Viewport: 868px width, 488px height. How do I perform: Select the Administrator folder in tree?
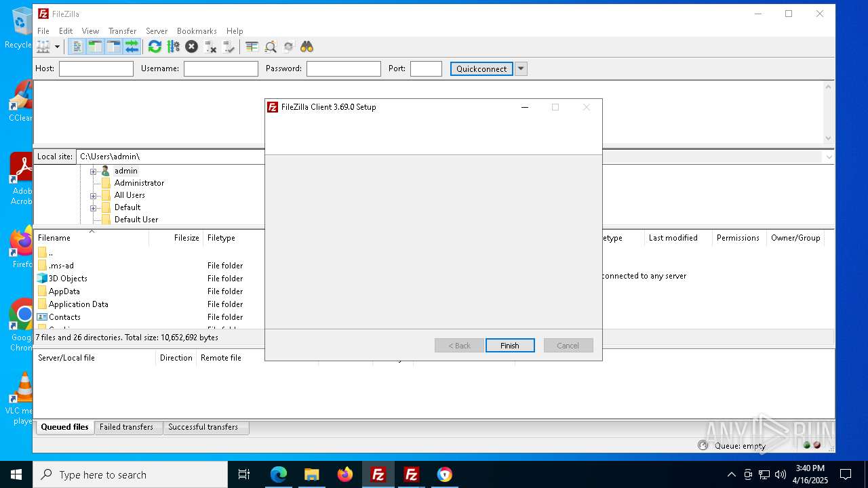(x=139, y=183)
